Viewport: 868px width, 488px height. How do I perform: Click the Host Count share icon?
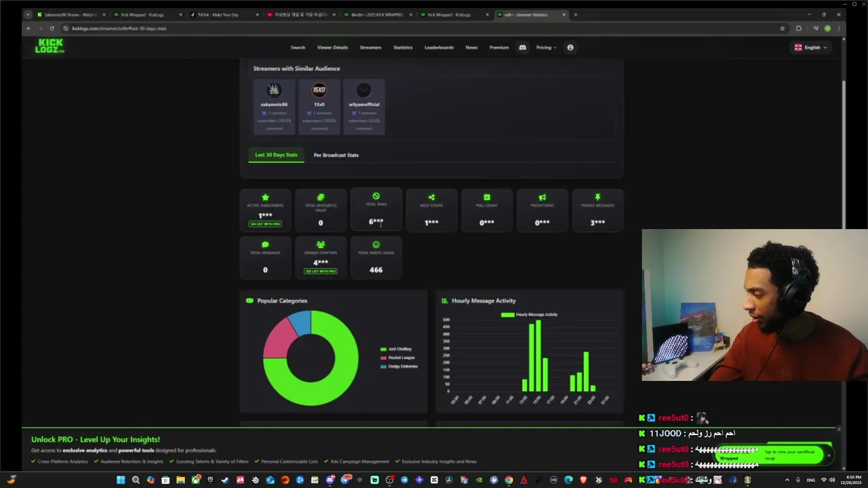pyautogui.click(x=431, y=197)
